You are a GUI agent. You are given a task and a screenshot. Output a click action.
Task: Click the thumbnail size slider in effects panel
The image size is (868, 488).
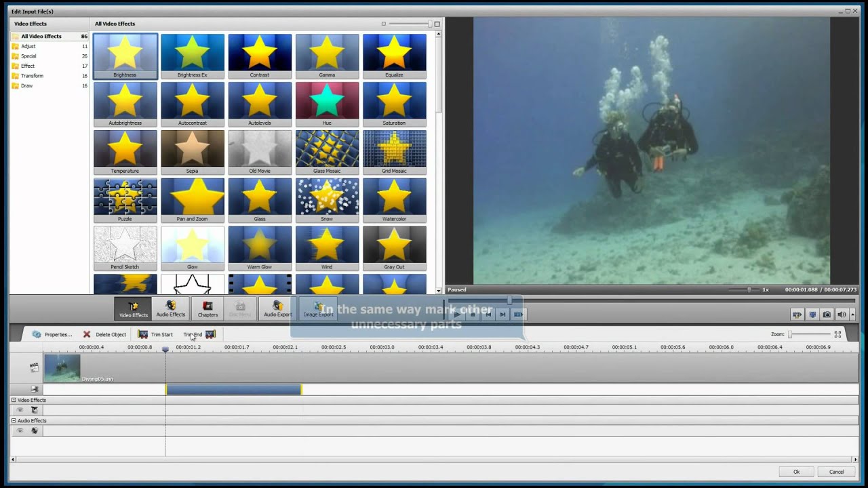(x=410, y=24)
